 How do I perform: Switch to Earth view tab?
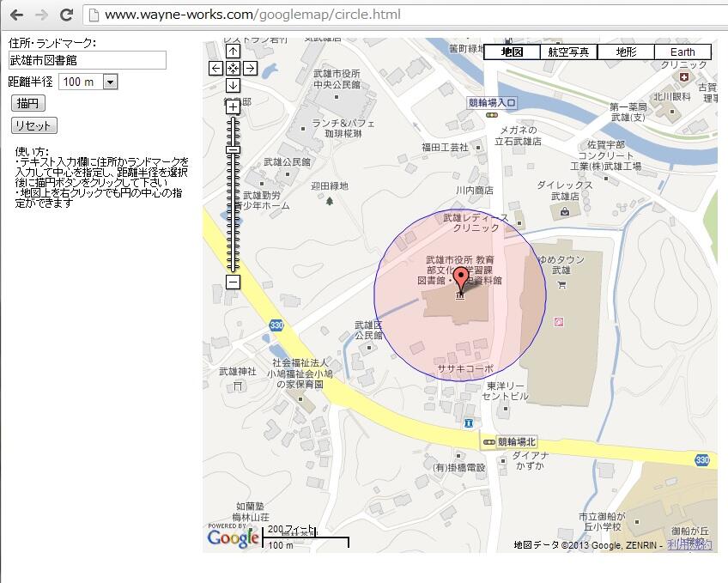coord(682,52)
